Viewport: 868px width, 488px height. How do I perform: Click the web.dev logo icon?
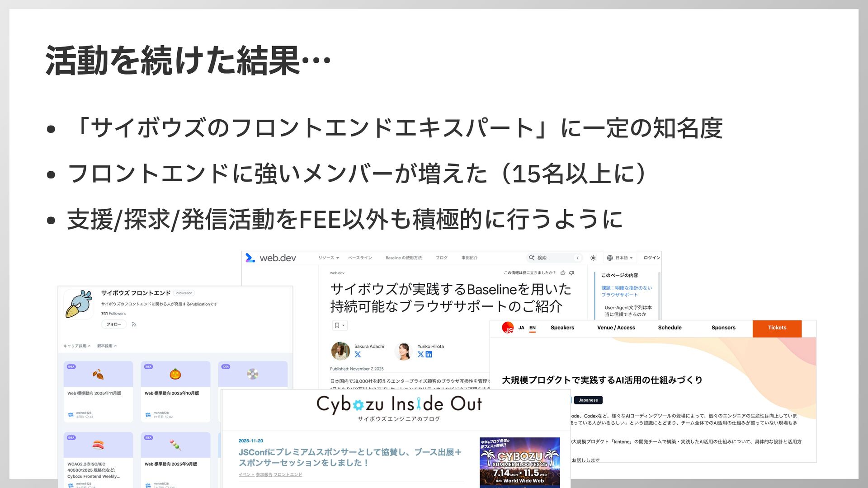(250, 258)
